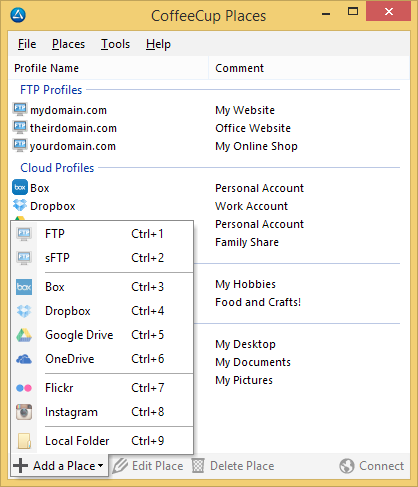Click the OneDrive cloud icon
The width and height of the screenshot is (418, 487).
(x=24, y=359)
